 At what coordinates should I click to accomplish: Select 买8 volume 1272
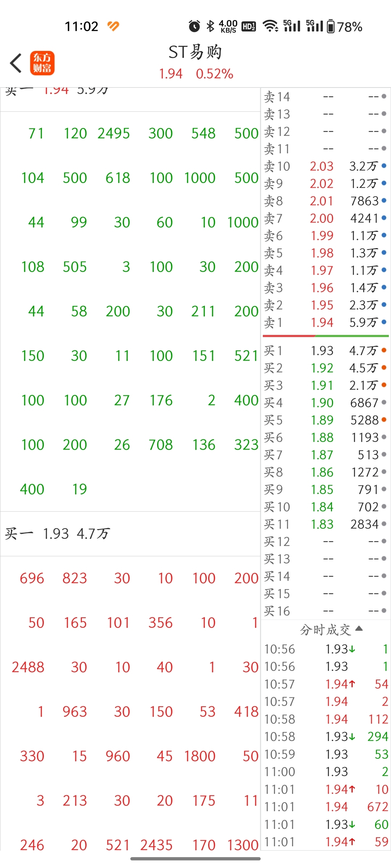[365, 472]
